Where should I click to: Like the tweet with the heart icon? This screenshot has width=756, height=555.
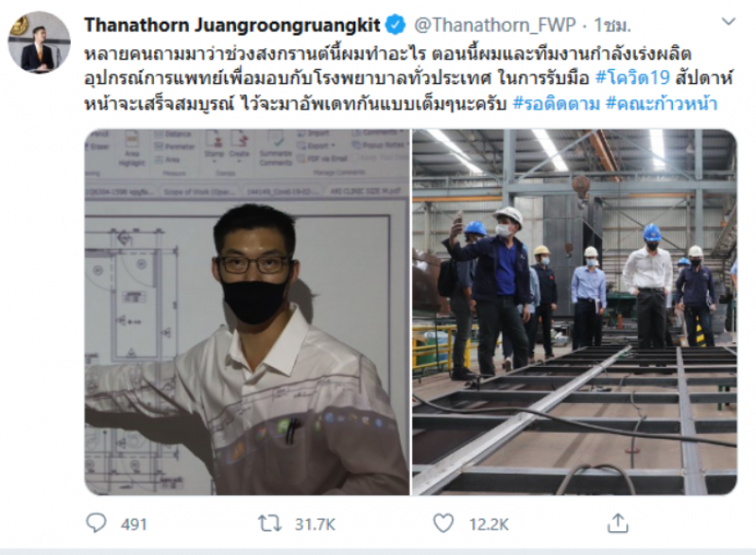click(x=443, y=523)
